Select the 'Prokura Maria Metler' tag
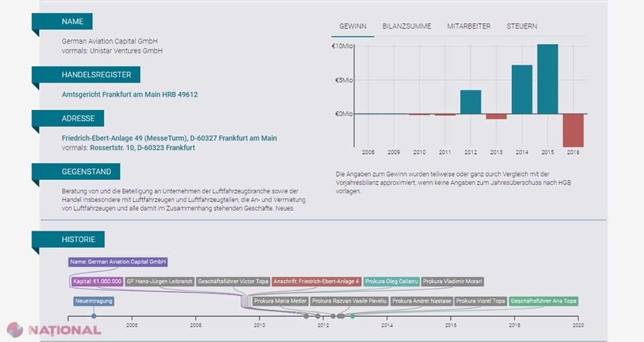The height and width of the screenshot is (342, 644). [280, 301]
